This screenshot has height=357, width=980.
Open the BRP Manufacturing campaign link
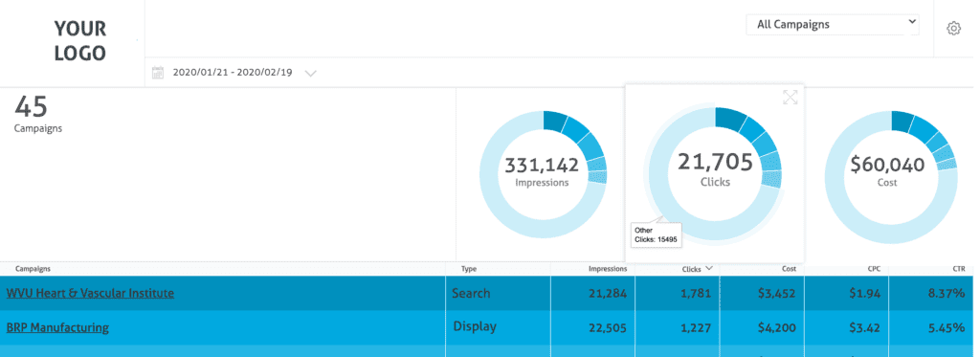(x=57, y=327)
